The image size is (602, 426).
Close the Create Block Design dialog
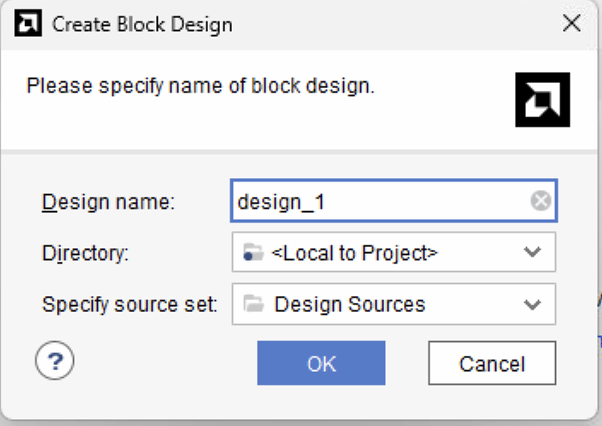tap(572, 24)
